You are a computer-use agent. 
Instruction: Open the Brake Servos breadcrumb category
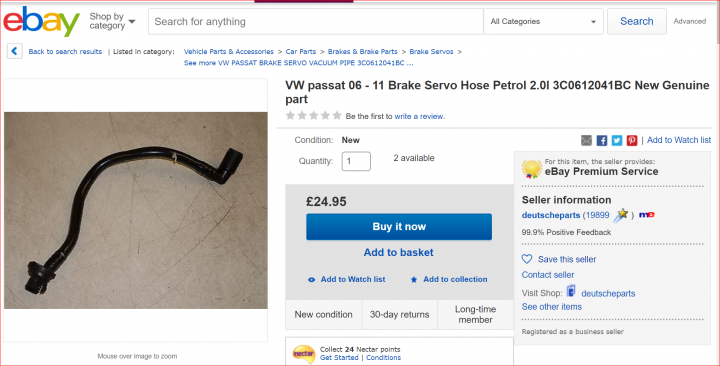431,51
